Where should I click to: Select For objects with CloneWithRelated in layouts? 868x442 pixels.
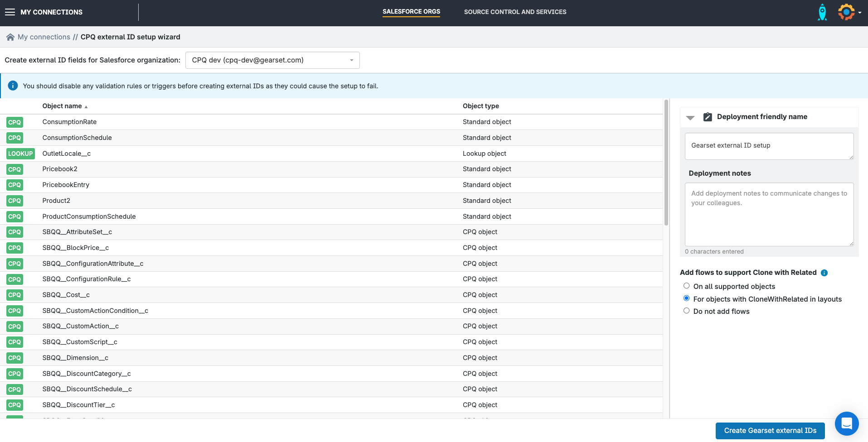pyautogui.click(x=686, y=298)
